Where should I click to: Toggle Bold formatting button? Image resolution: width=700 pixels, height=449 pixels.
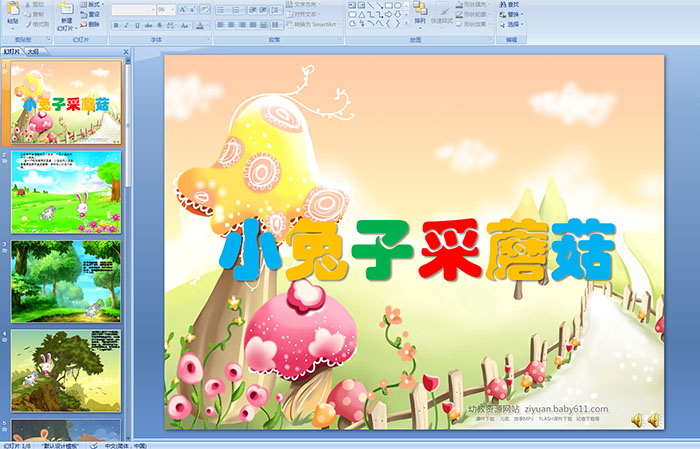(115, 25)
